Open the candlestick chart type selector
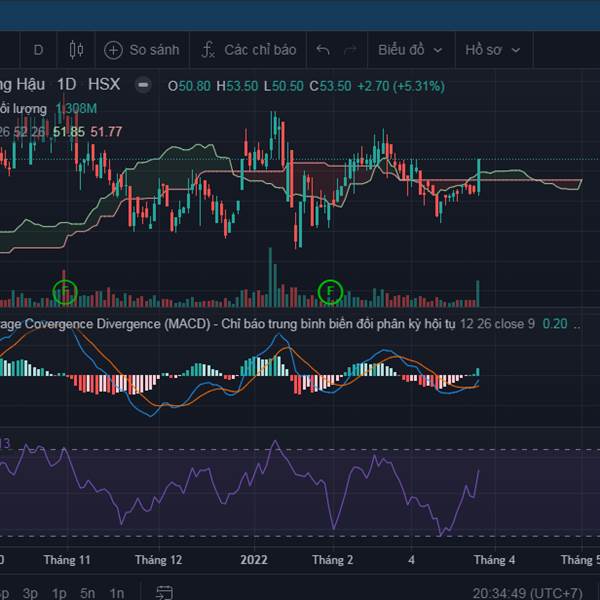 (x=77, y=50)
